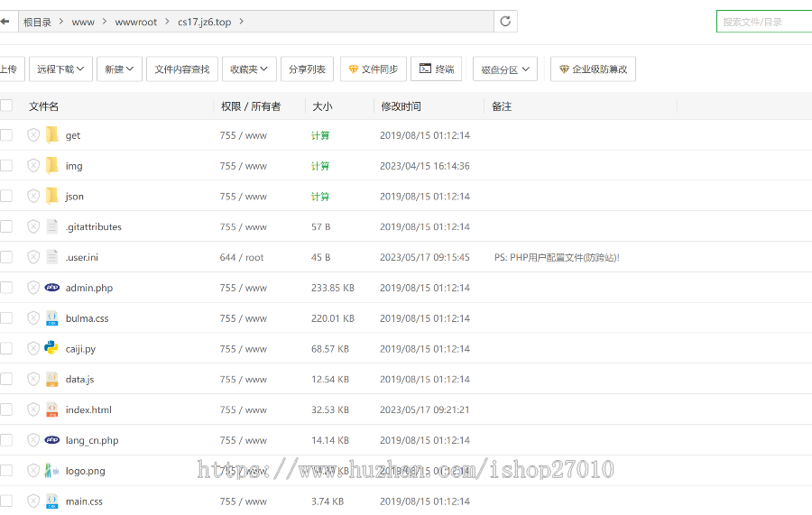Click shield icon beside bulma.css

click(33, 318)
